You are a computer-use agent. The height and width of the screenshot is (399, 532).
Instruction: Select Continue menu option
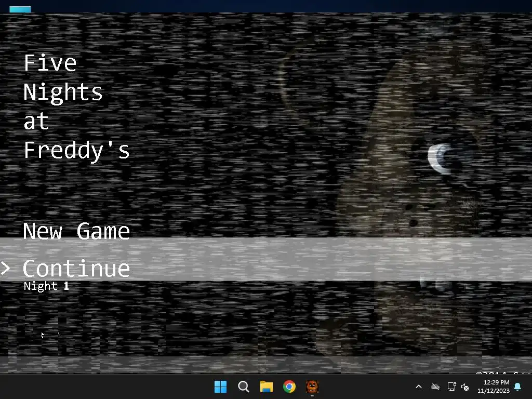click(x=76, y=269)
